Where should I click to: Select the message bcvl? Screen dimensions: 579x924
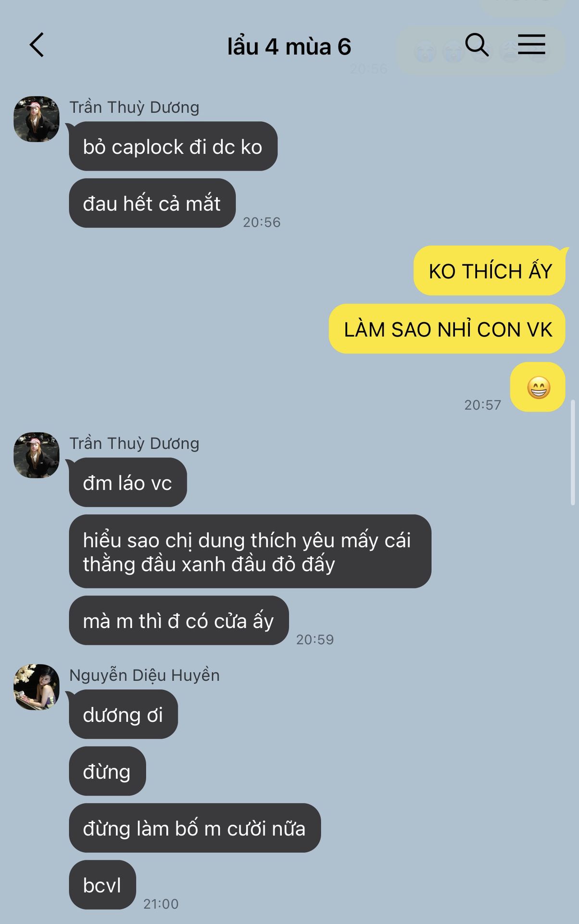tap(102, 885)
